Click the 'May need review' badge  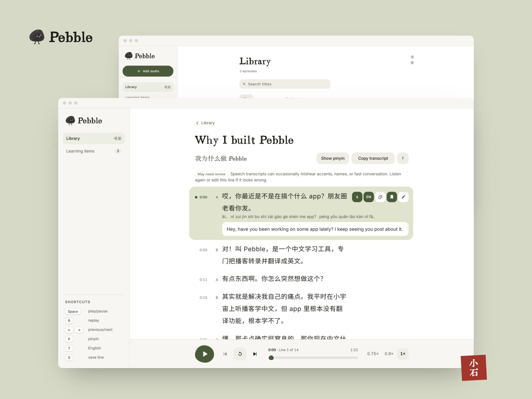click(211, 174)
